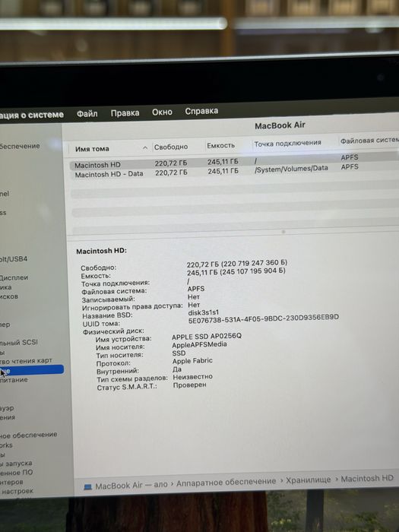399x532 pixels.
Task: Sort by Имя тома column header
Action: click(x=92, y=149)
